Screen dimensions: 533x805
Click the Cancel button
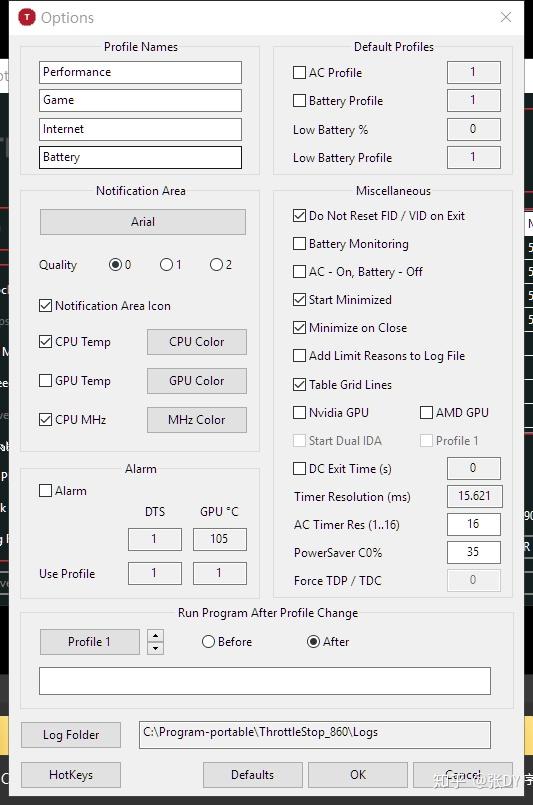pos(463,775)
